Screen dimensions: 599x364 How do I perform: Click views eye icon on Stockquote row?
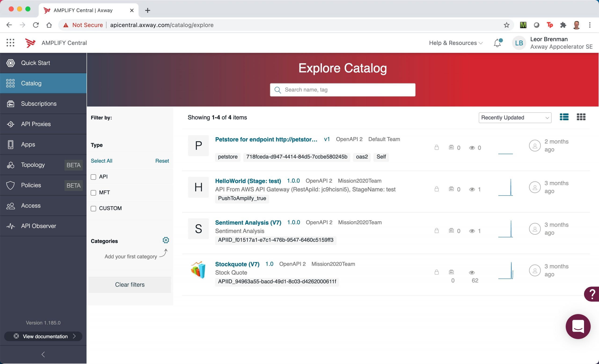[x=472, y=272]
